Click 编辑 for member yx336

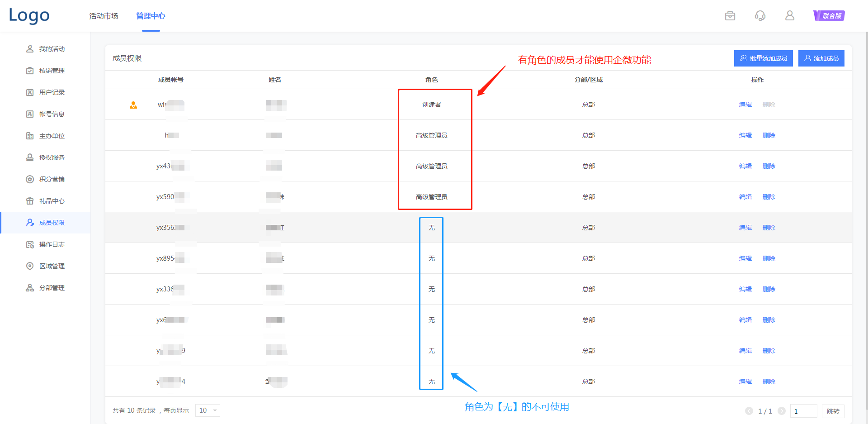745,289
